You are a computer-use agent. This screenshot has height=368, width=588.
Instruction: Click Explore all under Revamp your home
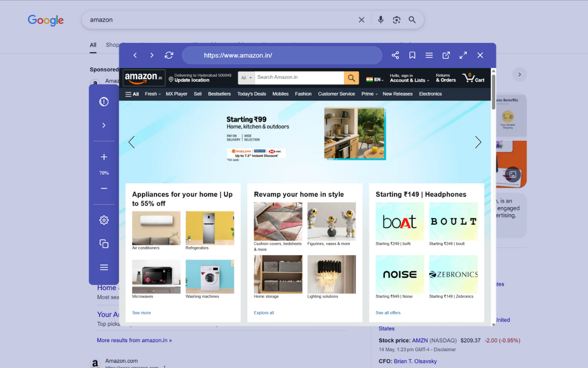264,313
